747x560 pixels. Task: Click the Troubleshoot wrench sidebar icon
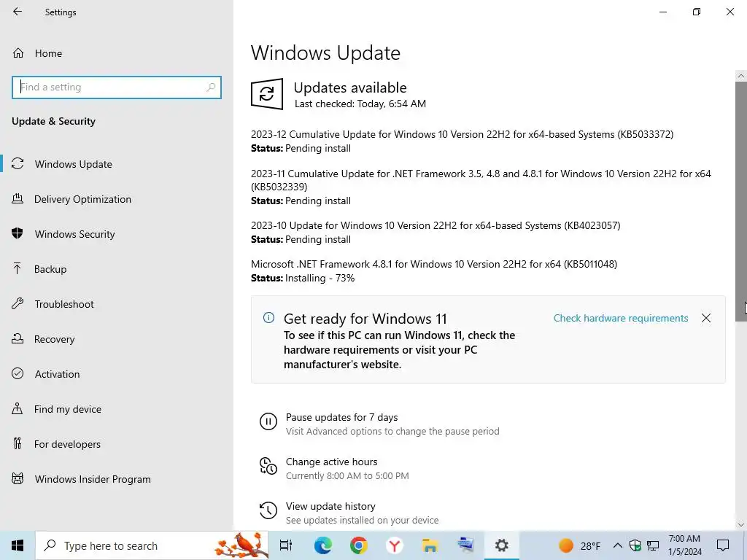[18, 304]
